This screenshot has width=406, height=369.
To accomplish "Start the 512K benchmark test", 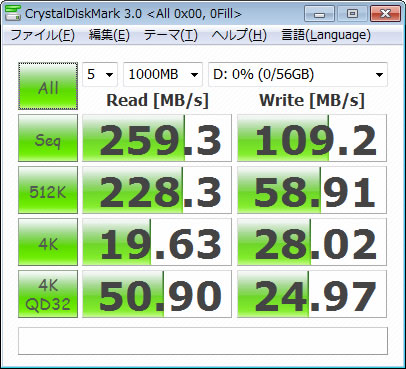I will coord(48,190).
